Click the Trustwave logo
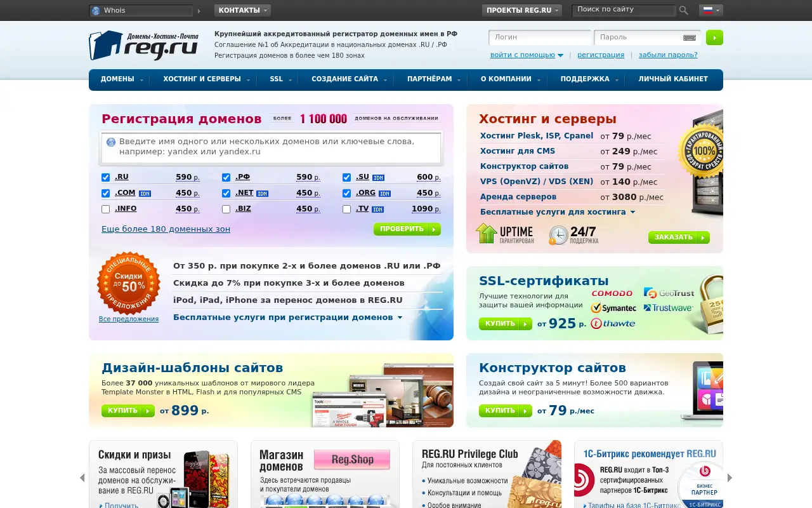Viewport: 812px width, 508px height. click(x=668, y=308)
